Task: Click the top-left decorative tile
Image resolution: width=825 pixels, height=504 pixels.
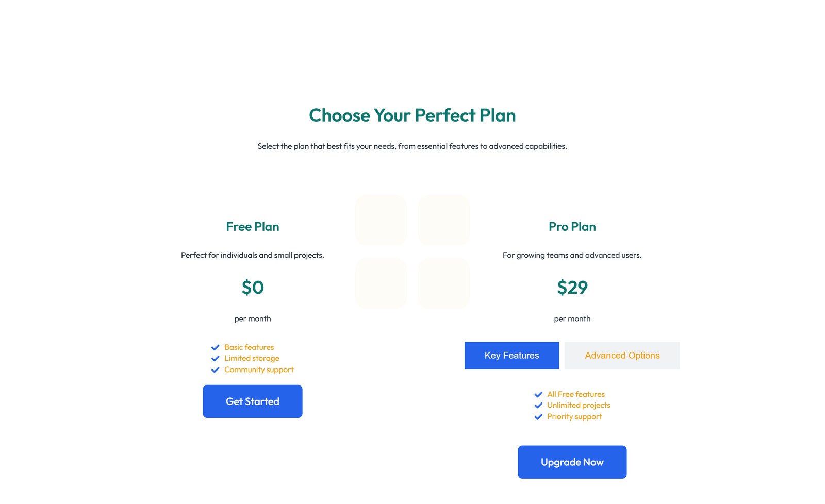Action: click(381, 221)
